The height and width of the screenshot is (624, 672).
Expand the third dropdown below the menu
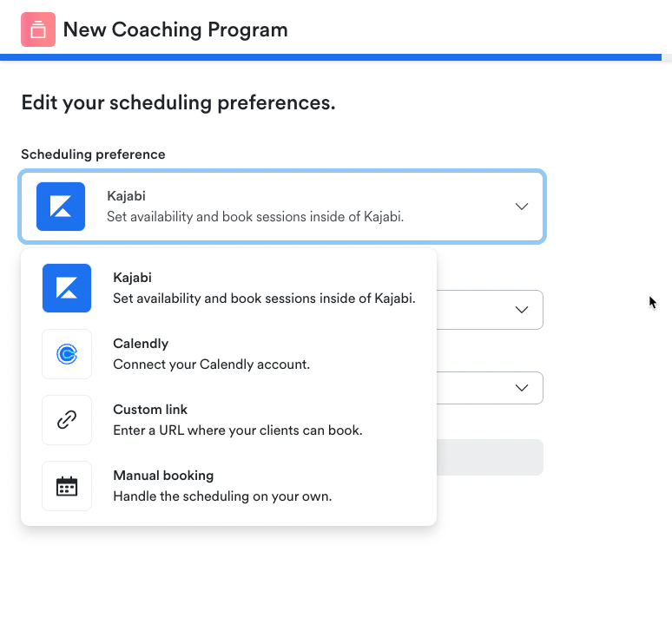click(x=521, y=387)
